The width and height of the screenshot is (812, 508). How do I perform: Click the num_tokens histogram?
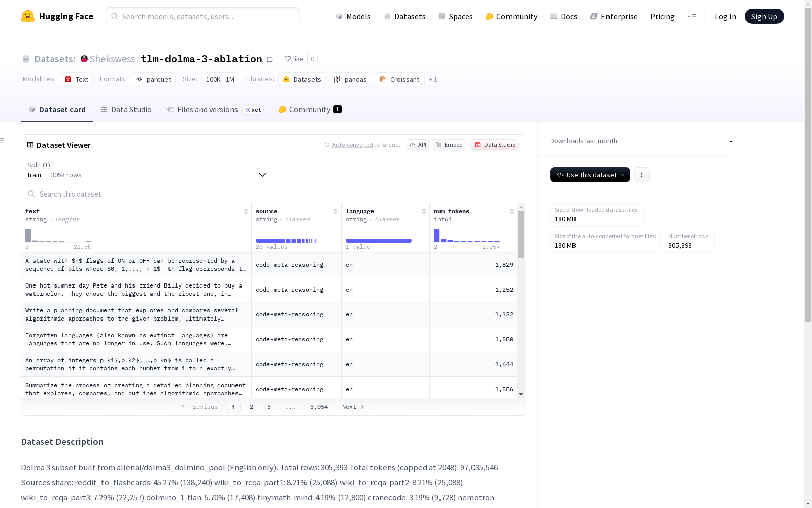pyautogui.click(x=467, y=235)
